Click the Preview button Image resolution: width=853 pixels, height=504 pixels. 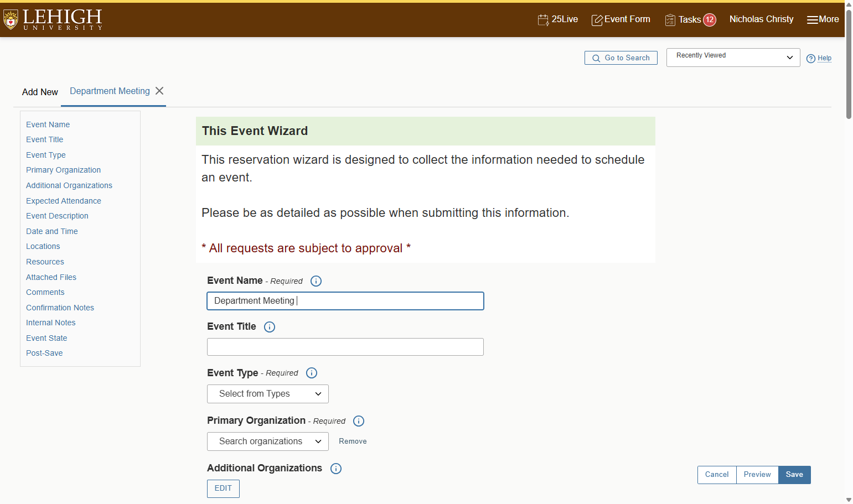coord(757,475)
